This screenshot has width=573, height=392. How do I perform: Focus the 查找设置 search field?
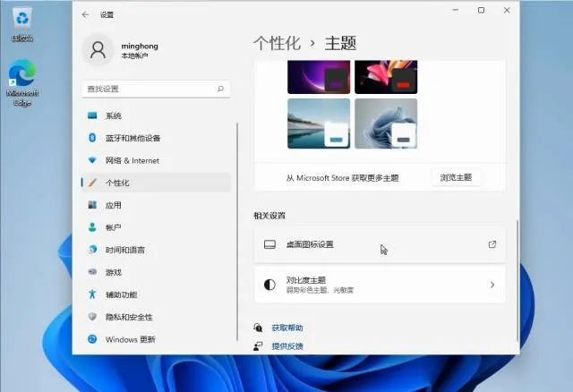tap(156, 89)
